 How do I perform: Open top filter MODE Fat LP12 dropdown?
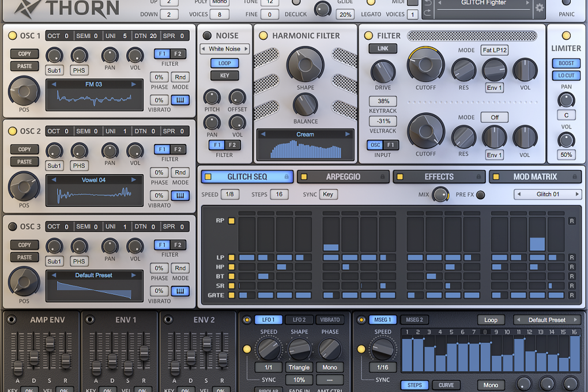pyautogui.click(x=495, y=50)
